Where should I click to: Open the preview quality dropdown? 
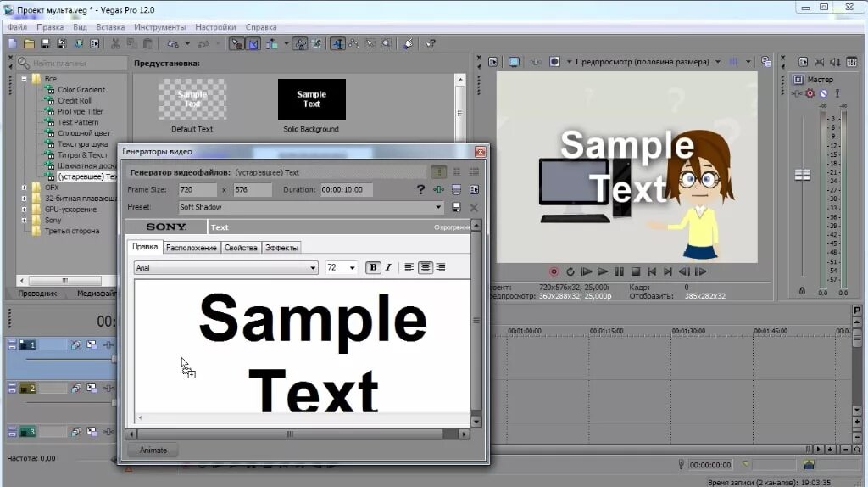pos(717,61)
